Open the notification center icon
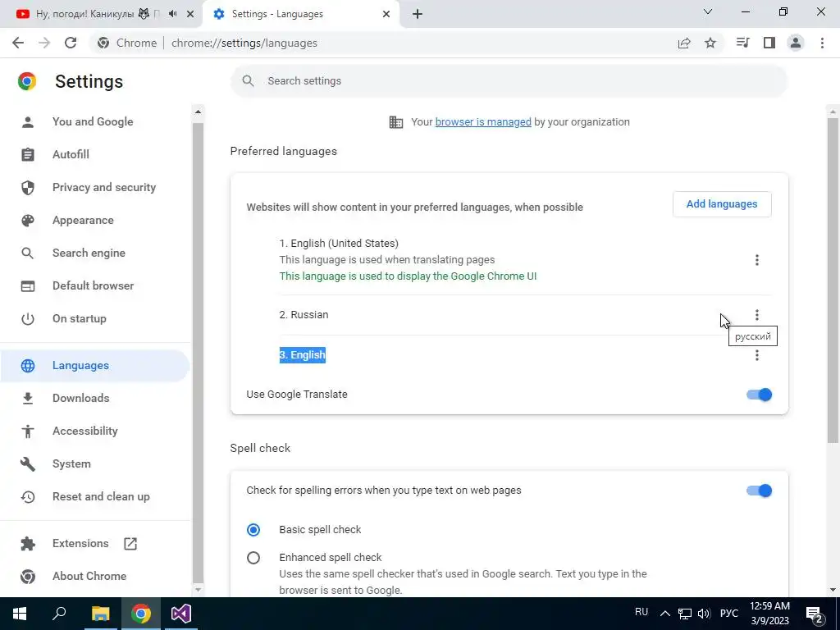 click(x=815, y=614)
